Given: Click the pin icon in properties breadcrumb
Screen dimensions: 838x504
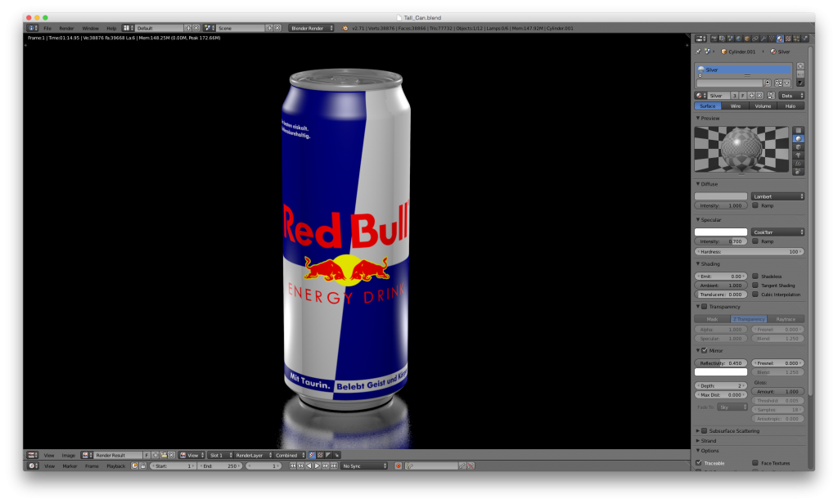Looking at the screenshot, I should point(698,51).
